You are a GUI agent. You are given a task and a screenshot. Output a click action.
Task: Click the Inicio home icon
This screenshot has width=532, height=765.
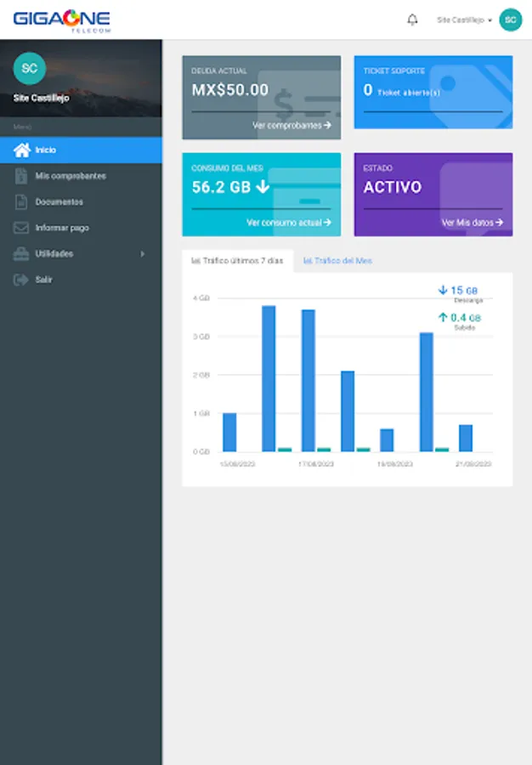pyautogui.click(x=21, y=150)
